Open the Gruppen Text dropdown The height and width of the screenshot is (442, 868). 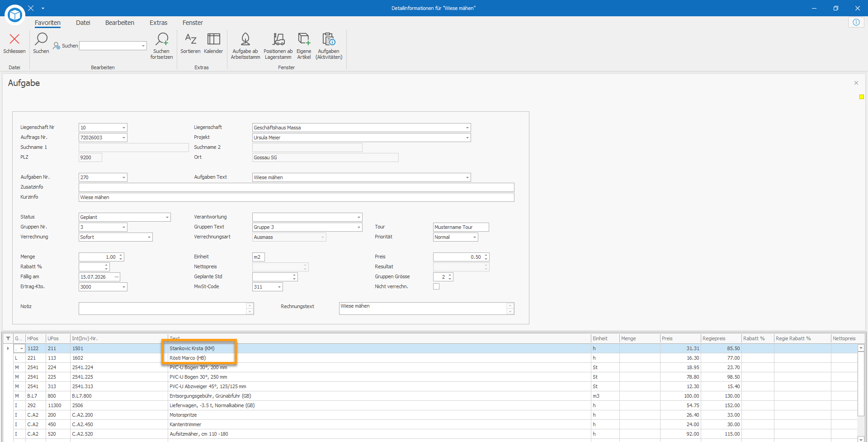coord(359,227)
